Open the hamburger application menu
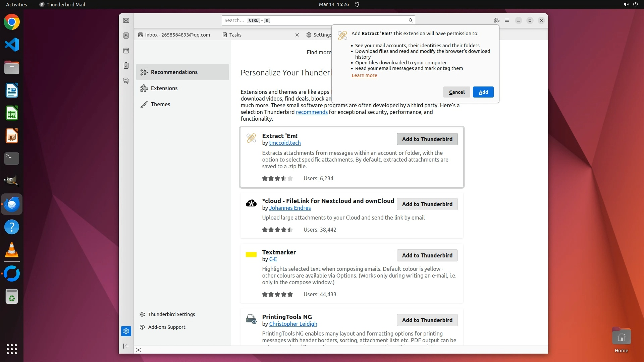The width and height of the screenshot is (644, 362). pyautogui.click(x=507, y=20)
